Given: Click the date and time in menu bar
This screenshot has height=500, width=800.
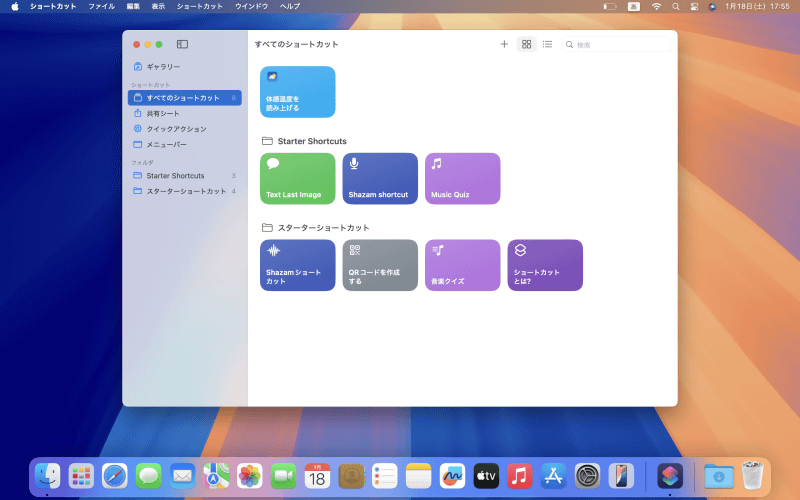Looking at the screenshot, I should point(757,7).
